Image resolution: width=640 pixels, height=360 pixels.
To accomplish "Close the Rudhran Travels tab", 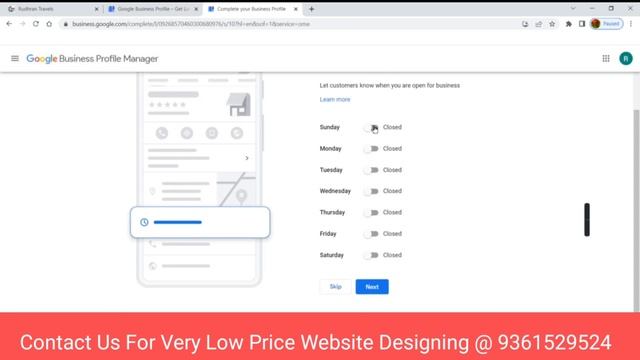I will (x=97, y=9).
